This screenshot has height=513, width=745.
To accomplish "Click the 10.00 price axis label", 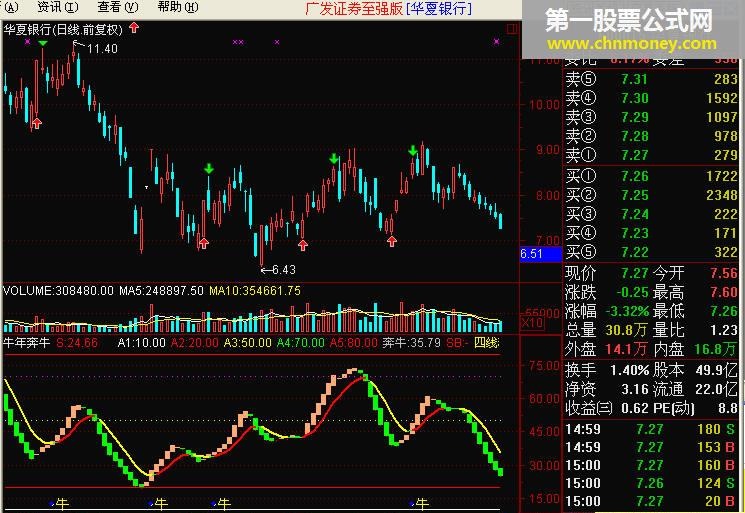I will click(544, 105).
